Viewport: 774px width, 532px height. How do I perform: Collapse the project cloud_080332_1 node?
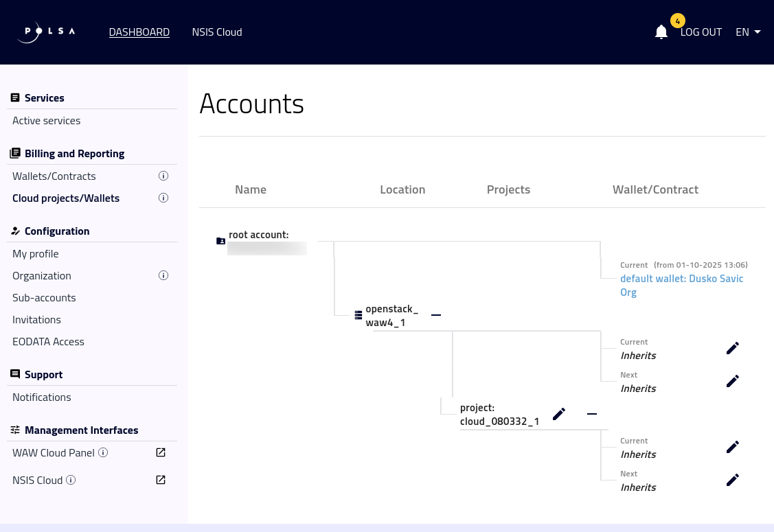[x=592, y=414]
